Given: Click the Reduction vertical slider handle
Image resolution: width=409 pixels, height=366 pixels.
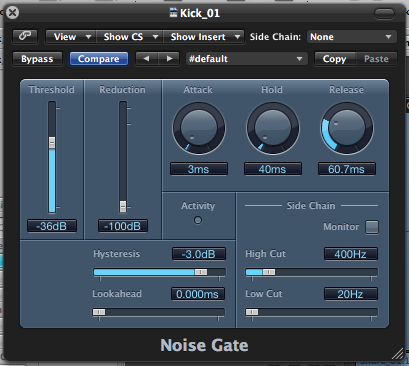Looking at the screenshot, I should 123,207.
